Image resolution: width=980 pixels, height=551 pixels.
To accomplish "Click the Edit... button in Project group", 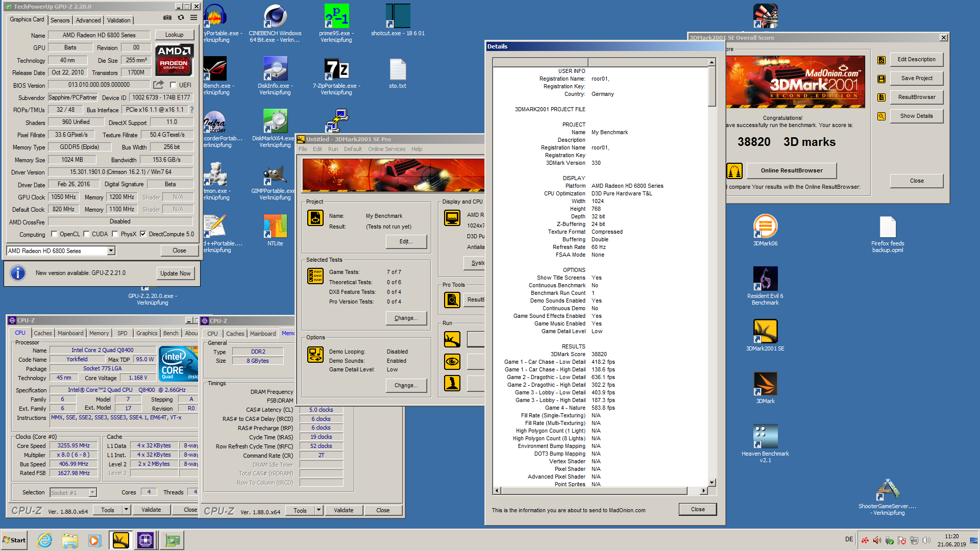I will click(x=406, y=241).
